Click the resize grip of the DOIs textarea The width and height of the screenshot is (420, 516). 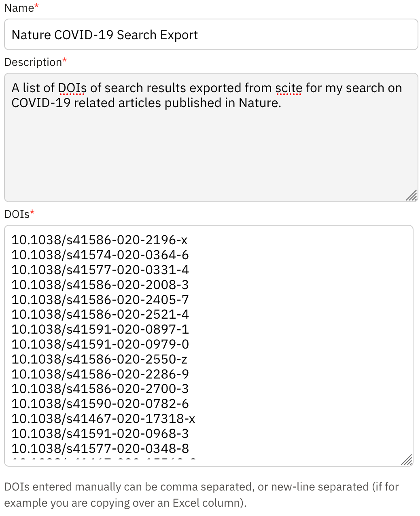tap(407, 460)
